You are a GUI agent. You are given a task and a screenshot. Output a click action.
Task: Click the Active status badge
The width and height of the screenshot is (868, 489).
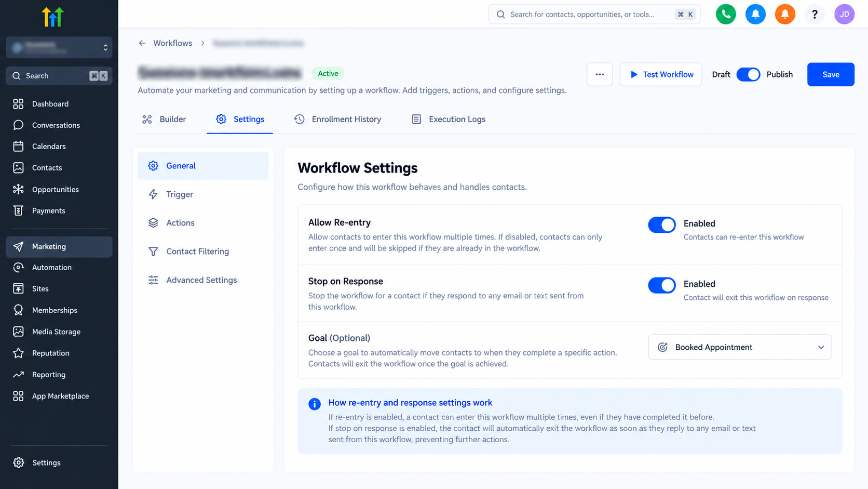[328, 73]
